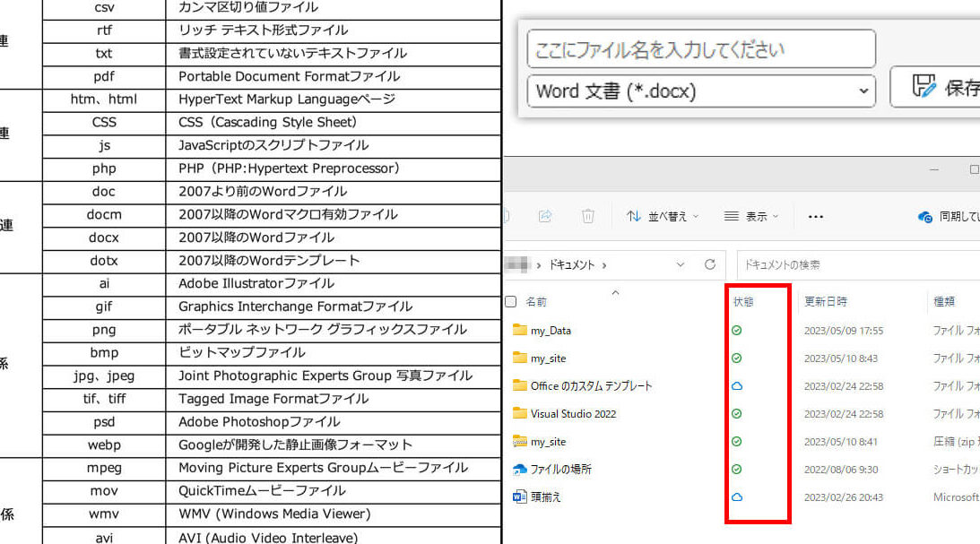Click the date 2023/02/26 20:43
This screenshot has height=544, width=980.
[843, 497]
